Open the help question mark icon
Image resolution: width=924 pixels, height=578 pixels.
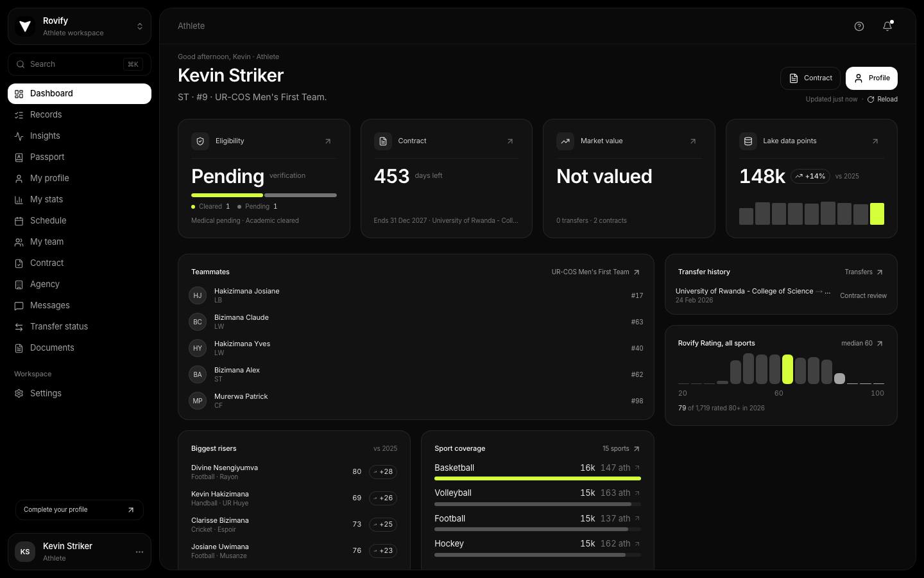tap(859, 26)
